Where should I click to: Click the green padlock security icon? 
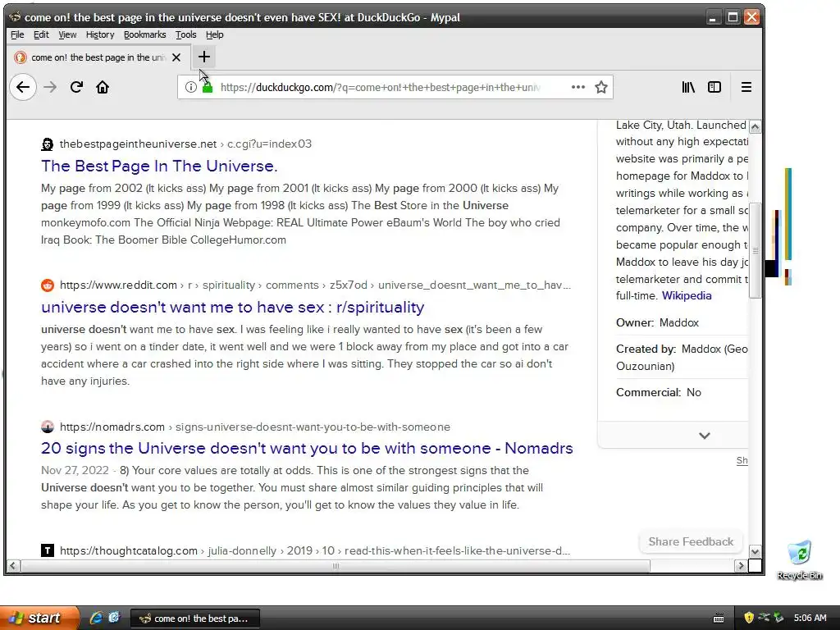coord(208,87)
